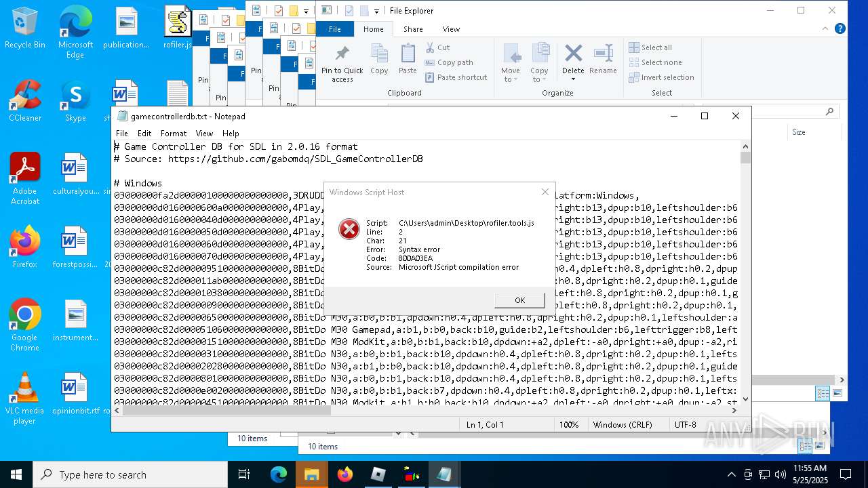The width and height of the screenshot is (868, 488).
Task: Select the Microsoft Edge desktop shortcut
Action: click(75, 33)
